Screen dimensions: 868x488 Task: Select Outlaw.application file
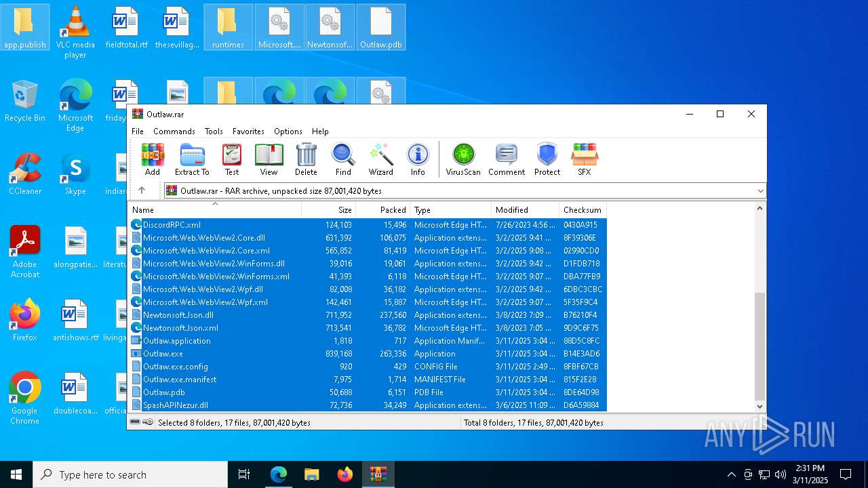tap(368, 341)
